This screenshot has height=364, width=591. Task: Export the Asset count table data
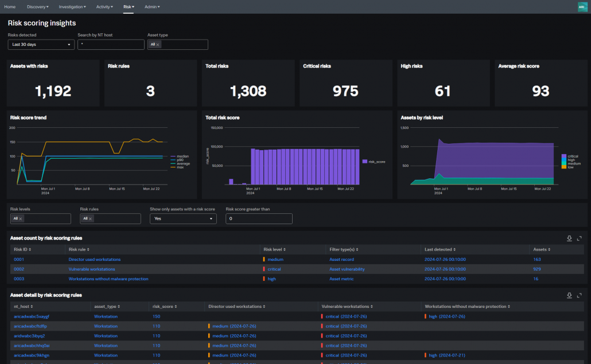click(x=569, y=238)
